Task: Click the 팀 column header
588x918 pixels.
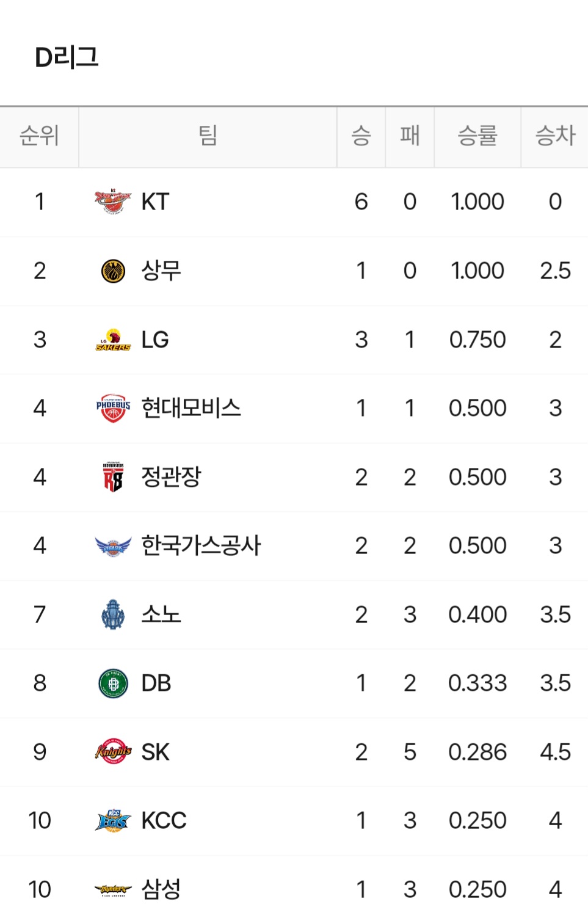Action: [x=208, y=136]
